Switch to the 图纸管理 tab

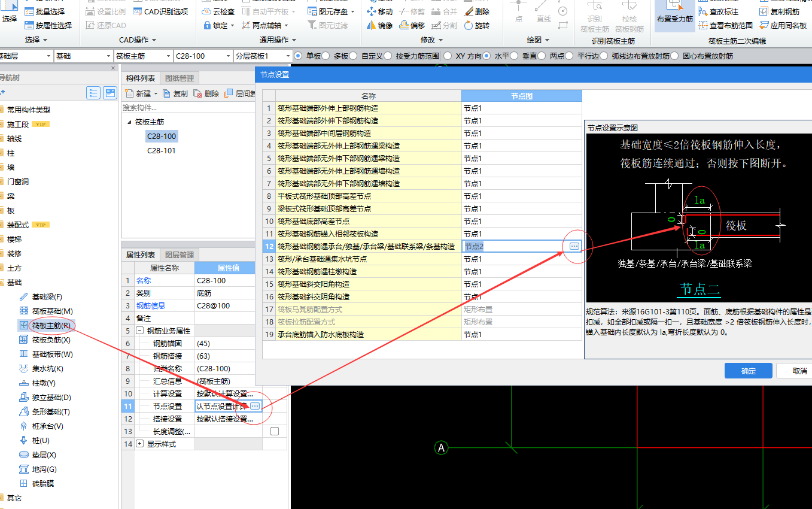click(x=180, y=78)
